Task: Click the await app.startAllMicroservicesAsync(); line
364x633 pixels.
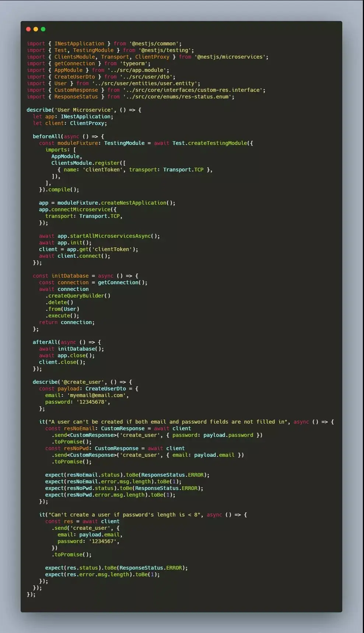Action: point(99,236)
